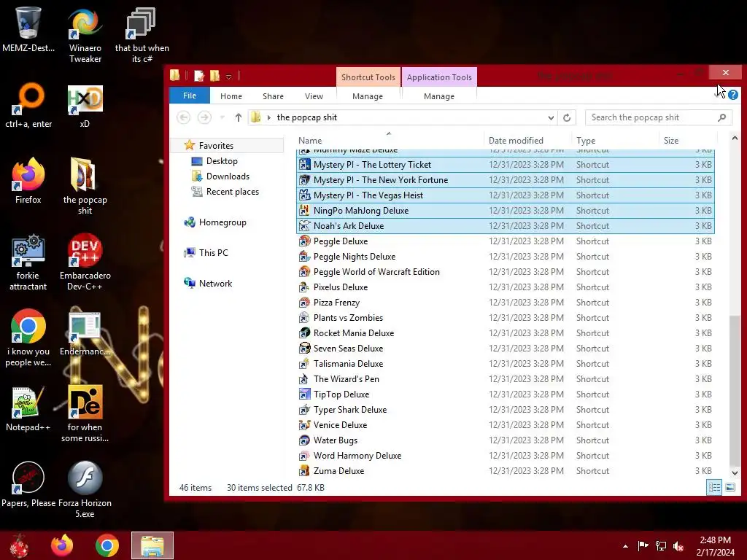Image resolution: width=747 pixels, height=560 pixels.
Task: Select Homegroup in navigation pane
Action: 222,222
